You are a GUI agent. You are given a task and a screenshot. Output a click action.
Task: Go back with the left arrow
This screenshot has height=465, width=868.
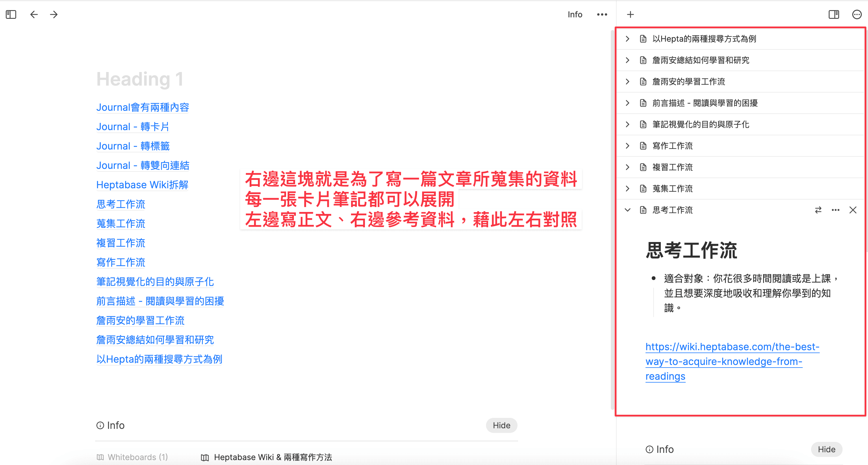click(x=34, y=14)
